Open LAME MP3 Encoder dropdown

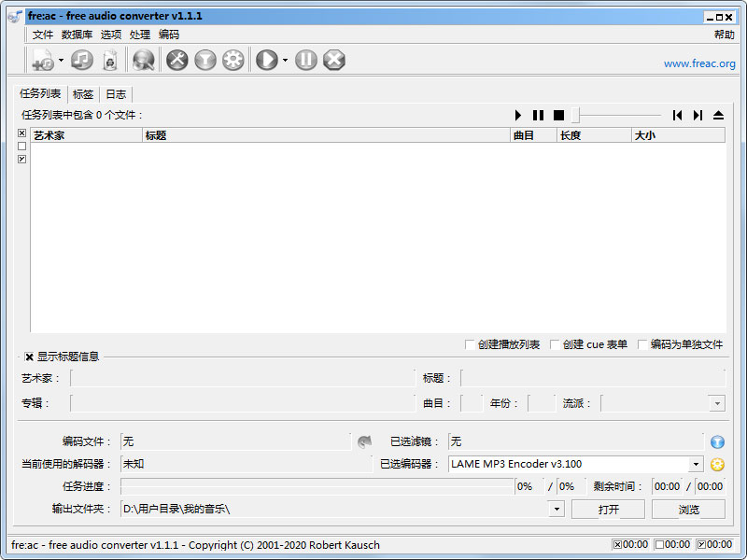[696, 464]
